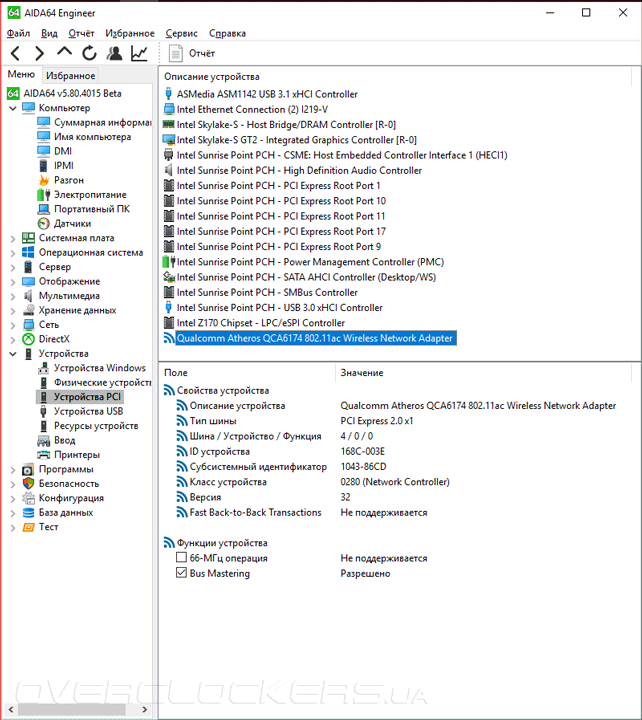The height and width of the screenshot is (720, 642).
Task: Select Skylake-S GT2 Integrated Graphics Controller
Action: [x=297, y=140]
